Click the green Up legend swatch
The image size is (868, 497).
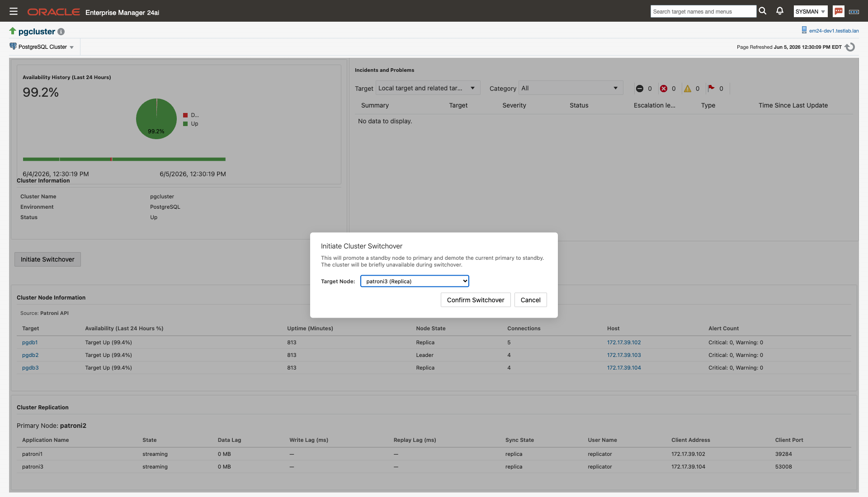pos(185,124)
